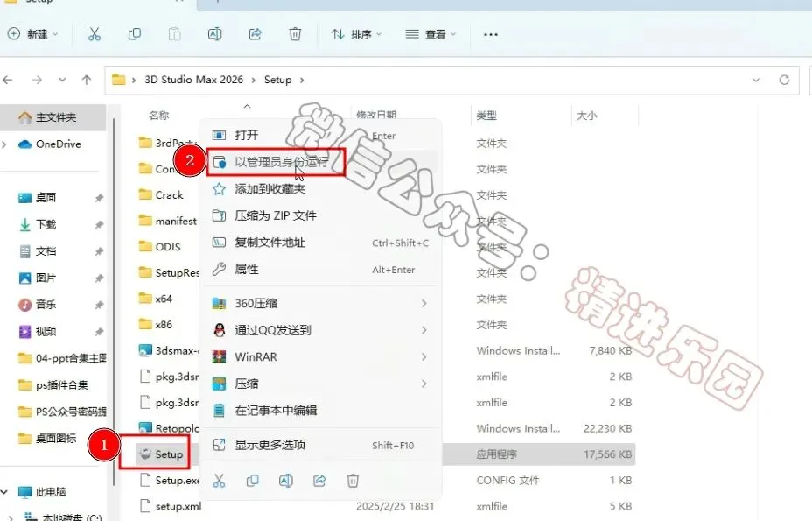Click the pin icon next to 图片
This screenshot has height=521, width=812.
(x=99, y=278)
